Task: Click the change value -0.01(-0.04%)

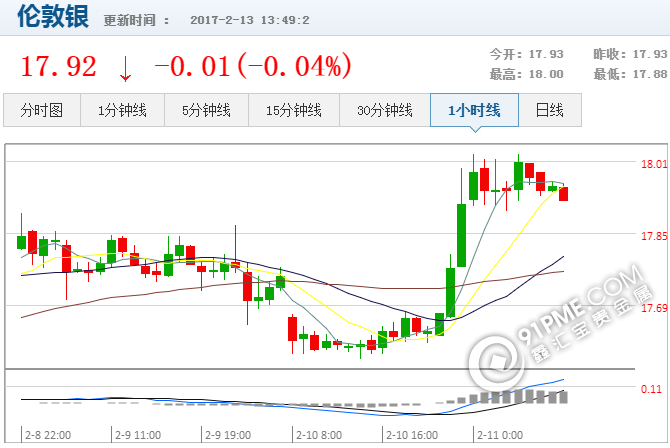Action: (x=253, y=67)
